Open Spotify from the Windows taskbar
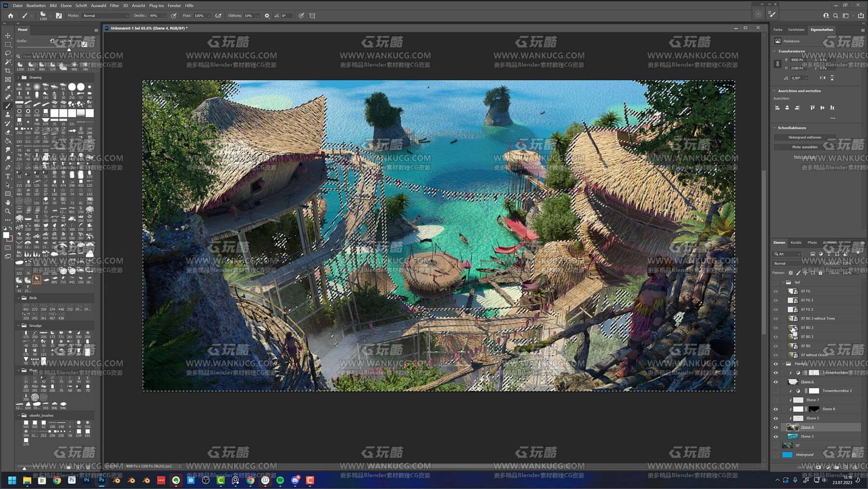 click(x=280, y=480)
